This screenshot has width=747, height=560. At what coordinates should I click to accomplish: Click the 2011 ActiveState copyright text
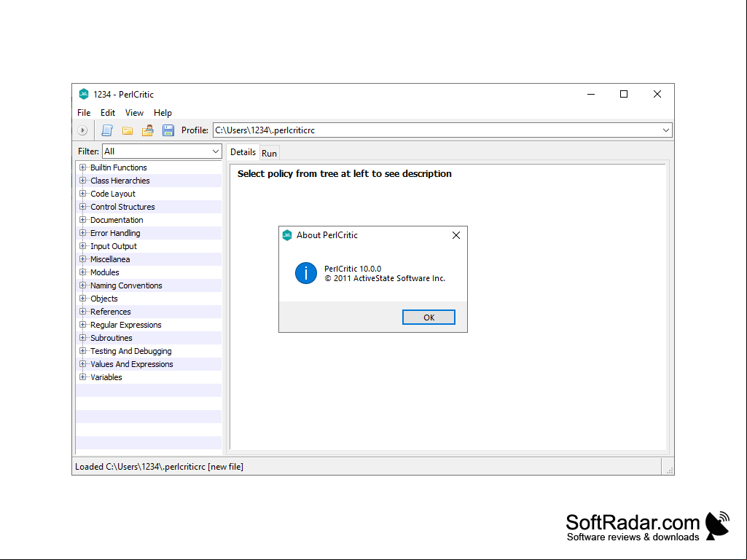click(x=385, y=278)
